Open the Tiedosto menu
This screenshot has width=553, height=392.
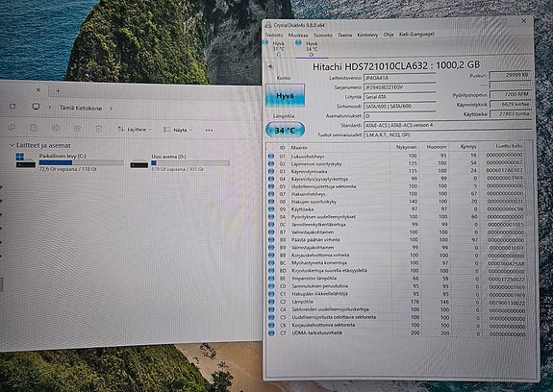274,35
